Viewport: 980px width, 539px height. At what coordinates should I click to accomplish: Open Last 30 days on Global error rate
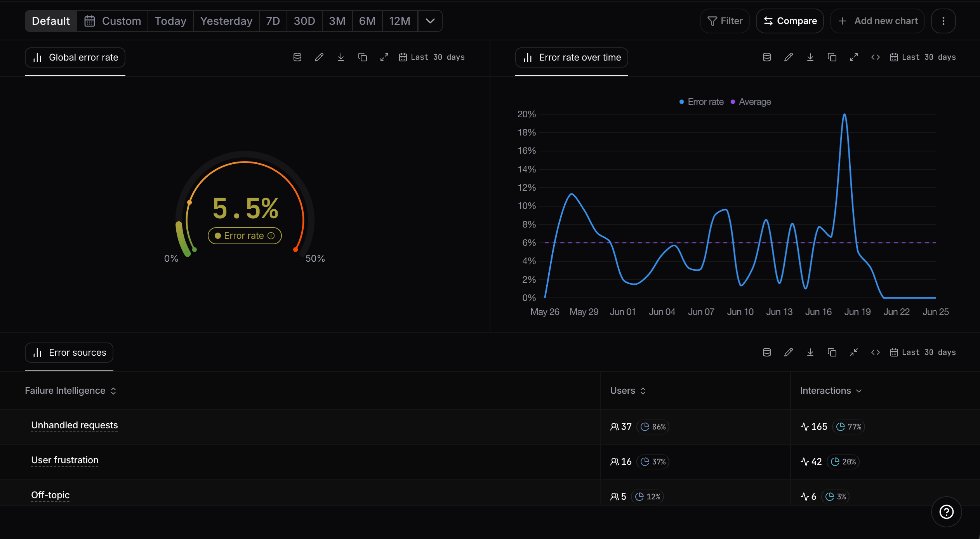point(432,57)
